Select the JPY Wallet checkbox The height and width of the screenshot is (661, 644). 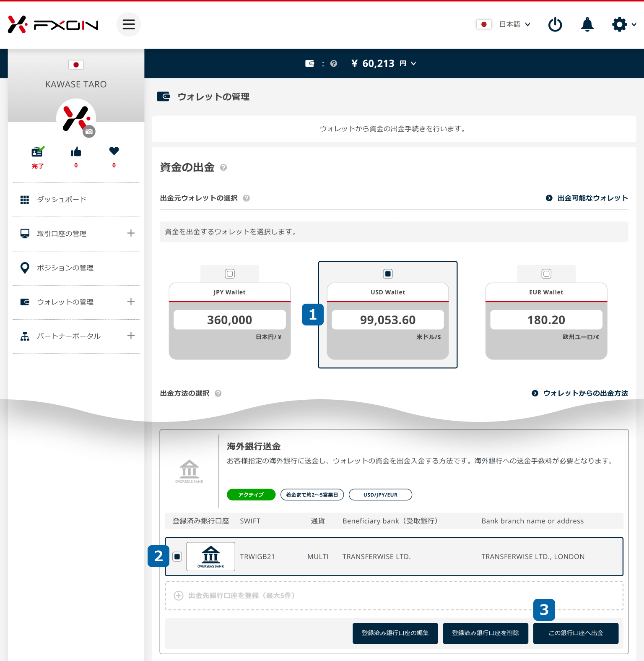pyautogui.click(x=230, y=274)
